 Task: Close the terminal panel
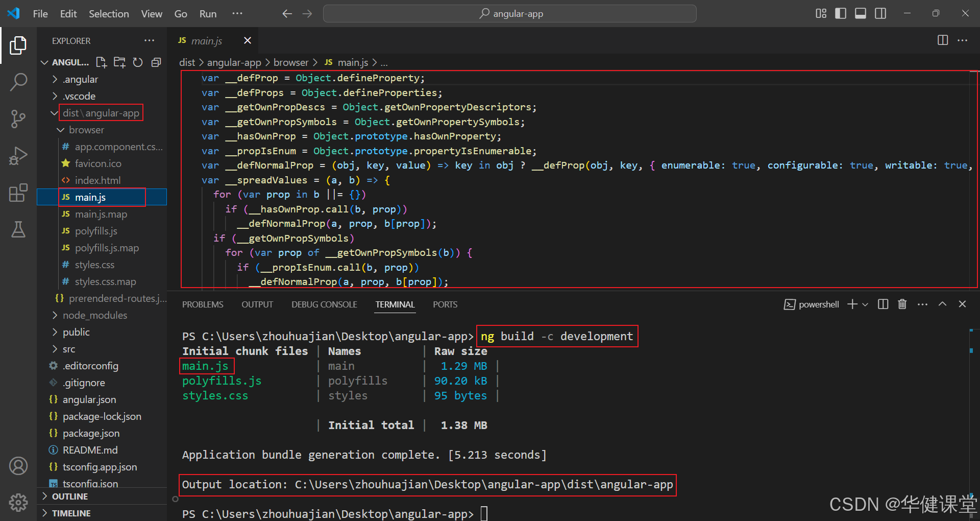click(x=962, y=304)
